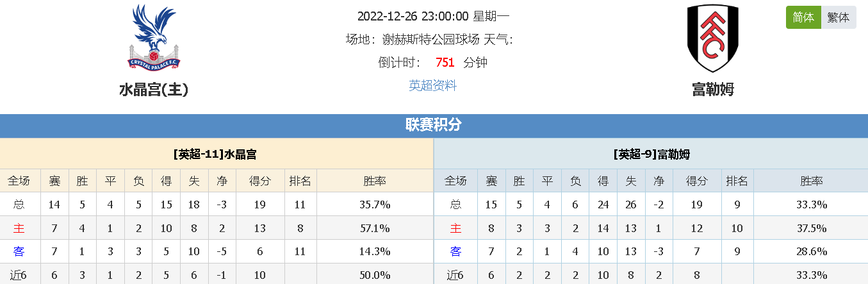Image resolution: width=868 pixels, height=284 pixels.
Task: Click the 排名 header in Crystal Palace table
Action: 300,181
